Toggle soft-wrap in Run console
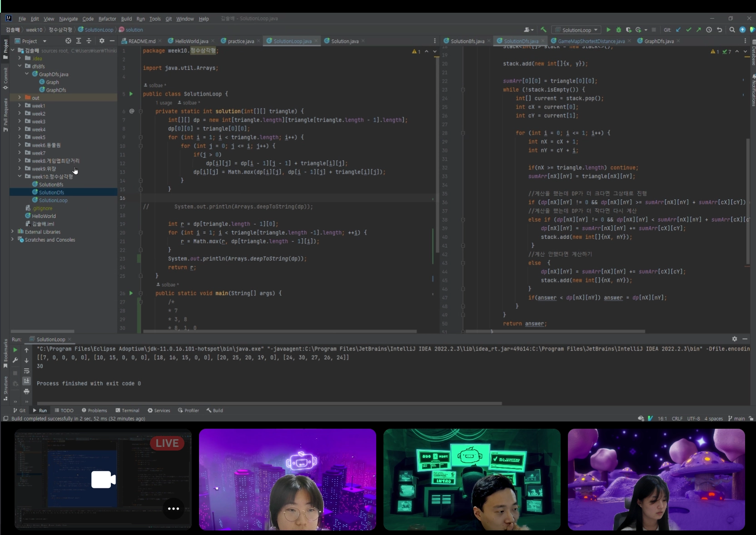The height and width of the screenshot is (535, 756). pos(26,371)
